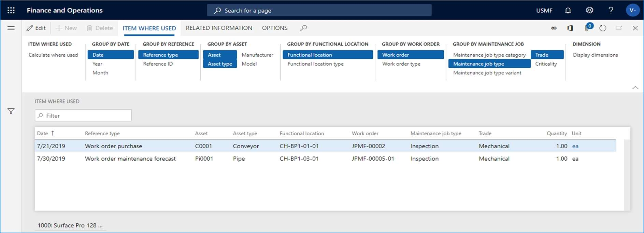Open the filter pane funnel icon
644x233 pixels.
click(11, 111)
